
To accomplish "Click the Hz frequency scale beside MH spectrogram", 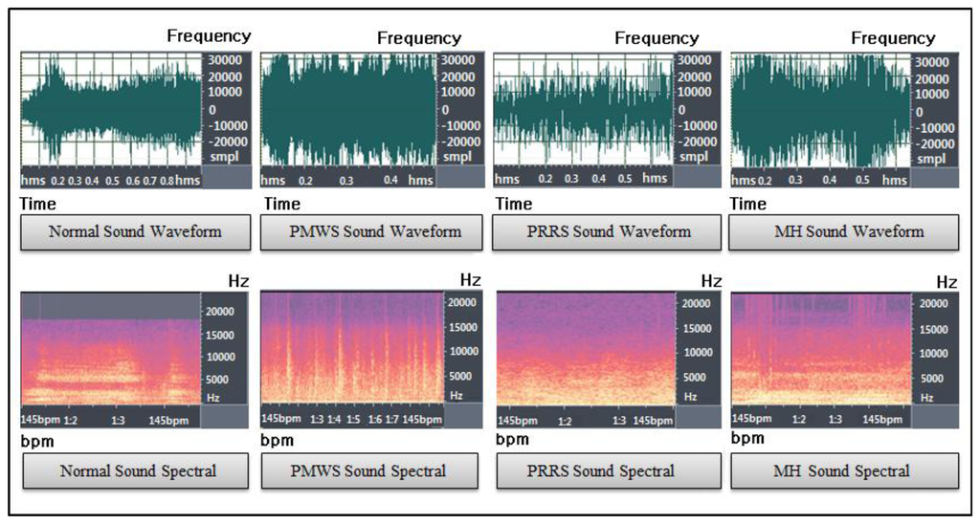I will pos(934,349).
